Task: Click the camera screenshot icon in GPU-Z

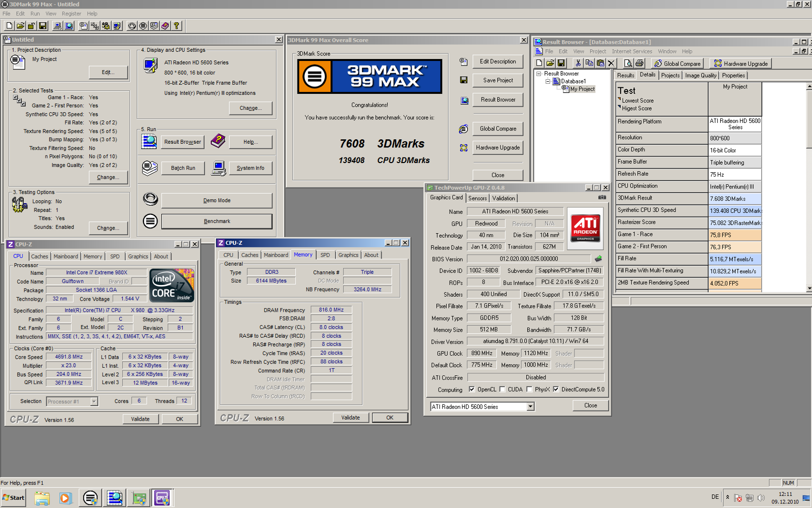Action: tap(602, 198)
